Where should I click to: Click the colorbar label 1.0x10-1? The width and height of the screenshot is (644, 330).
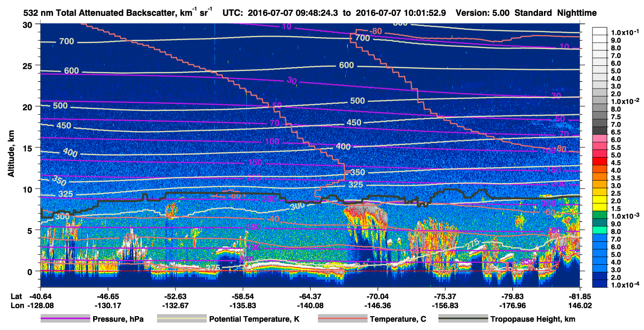[624, 32]
